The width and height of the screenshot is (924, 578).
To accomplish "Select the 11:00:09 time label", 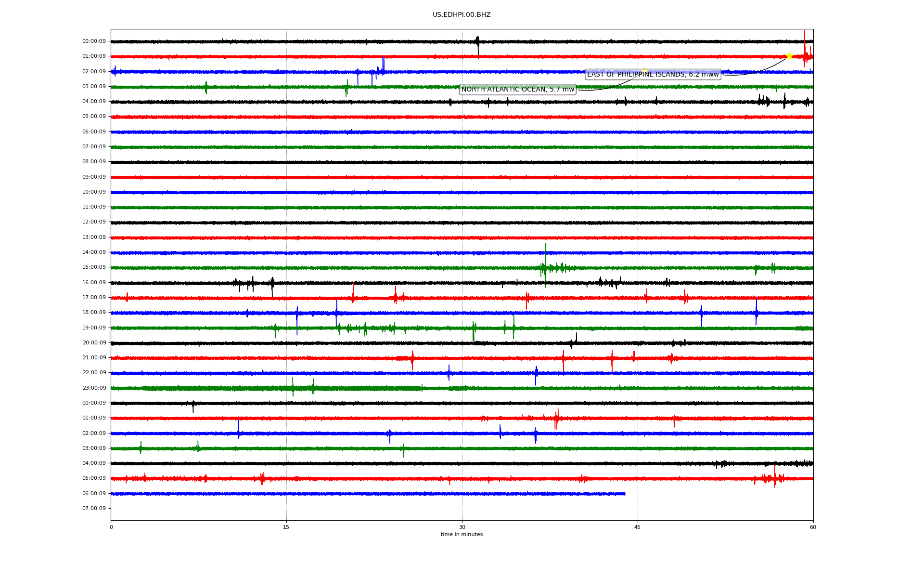I will 94,207.
